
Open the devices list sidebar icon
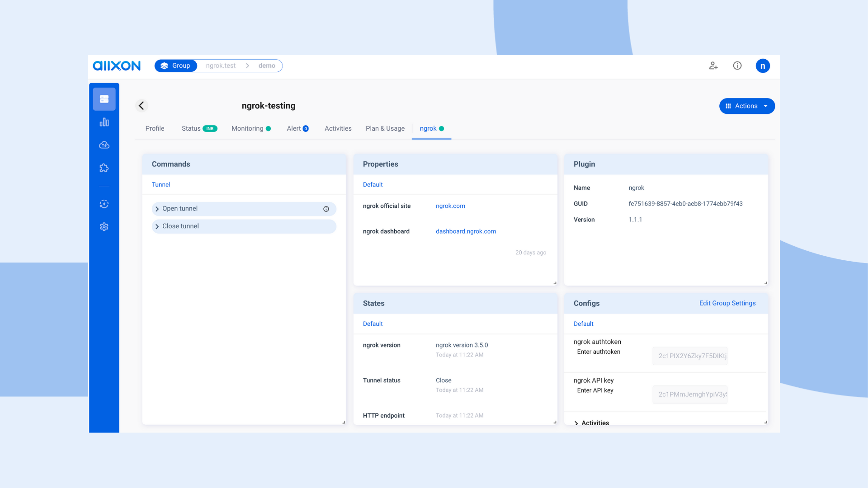tap(104, 99)
